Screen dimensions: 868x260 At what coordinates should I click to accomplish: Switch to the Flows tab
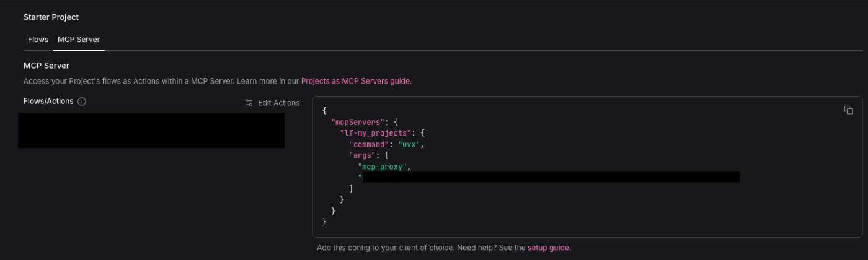[38, 39]
